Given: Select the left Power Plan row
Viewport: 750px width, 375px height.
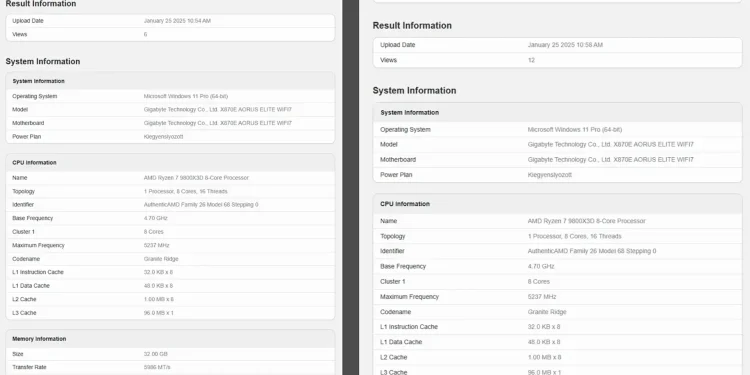Looking at the screenshot, I should (x=170, y=137).
